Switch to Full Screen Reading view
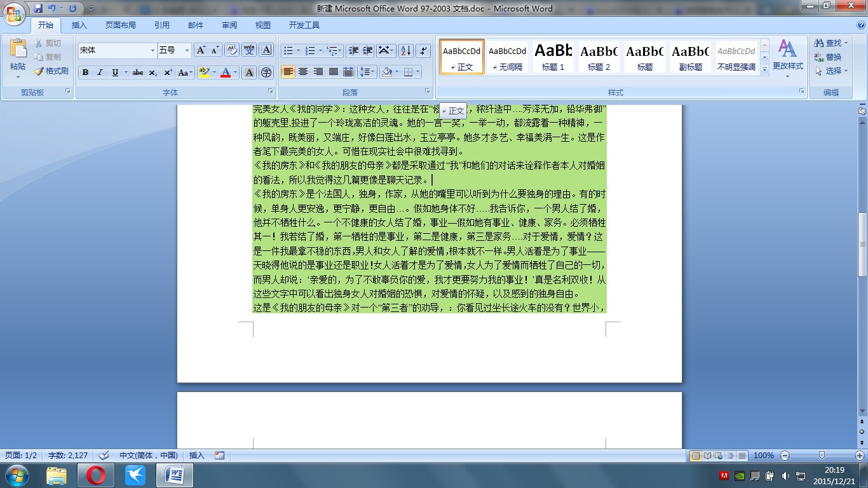868x488 pixels. [x=707, y=456]
